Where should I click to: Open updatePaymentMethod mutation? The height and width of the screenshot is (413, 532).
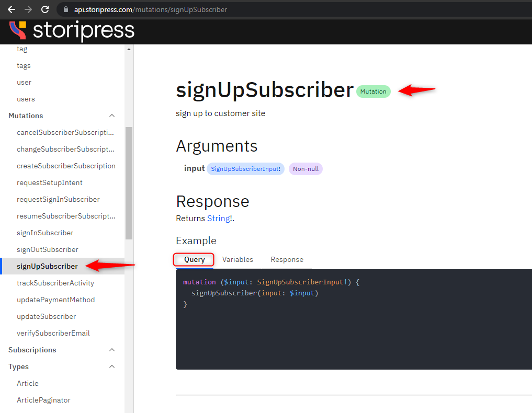[x=55, y=300]
